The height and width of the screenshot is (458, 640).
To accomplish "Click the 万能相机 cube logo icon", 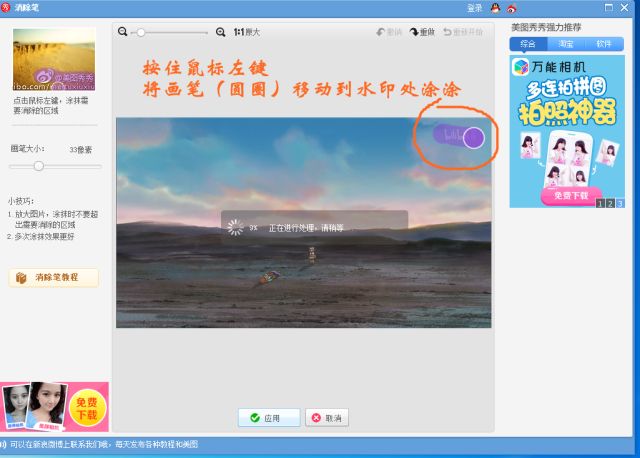I will pos(521,67).
